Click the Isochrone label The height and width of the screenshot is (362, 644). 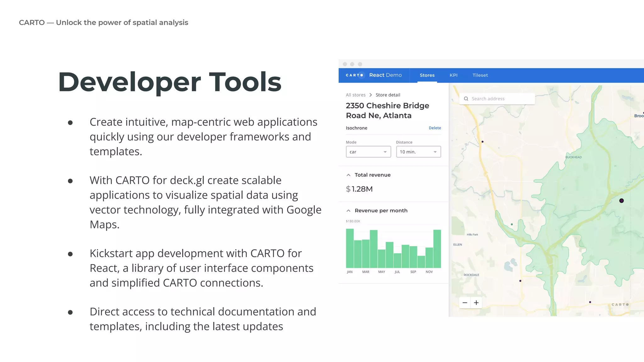point(357,128)
